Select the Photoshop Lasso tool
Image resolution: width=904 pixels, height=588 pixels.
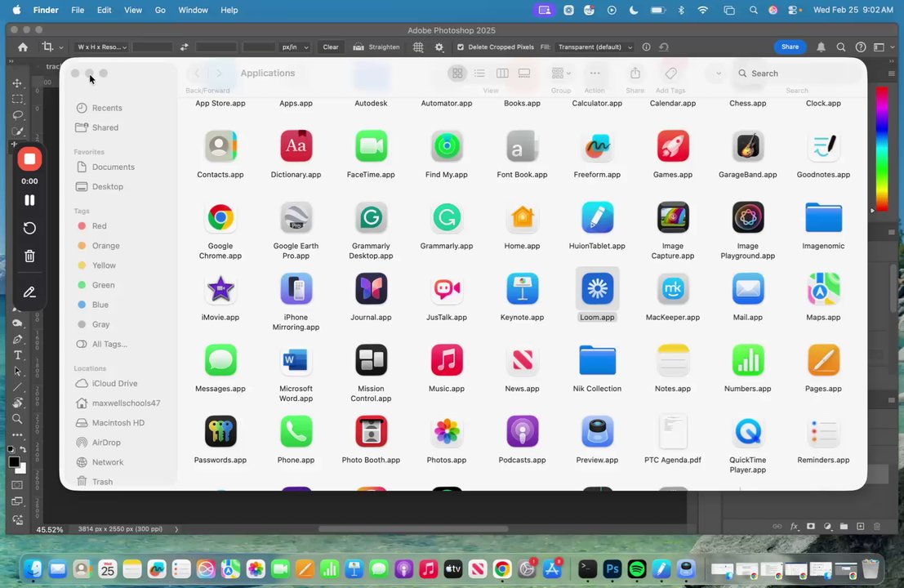click(x=18, y=115)
